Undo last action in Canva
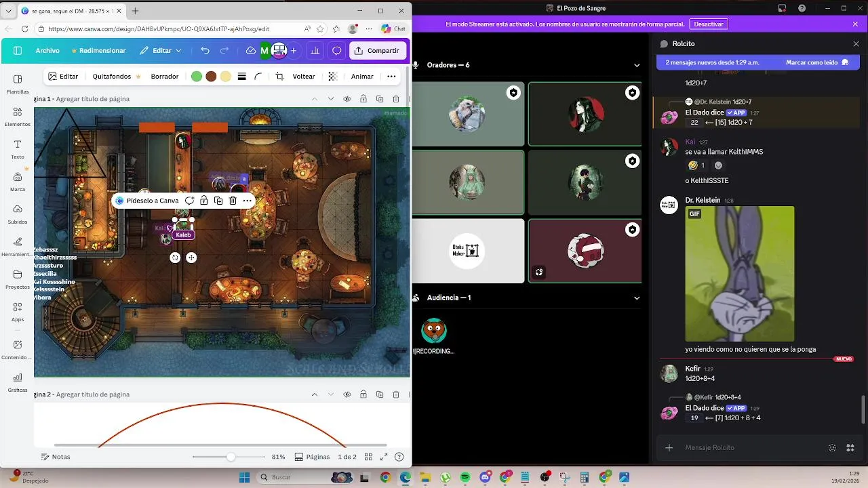This screenshot has height=488, width=868. (205, 51)
